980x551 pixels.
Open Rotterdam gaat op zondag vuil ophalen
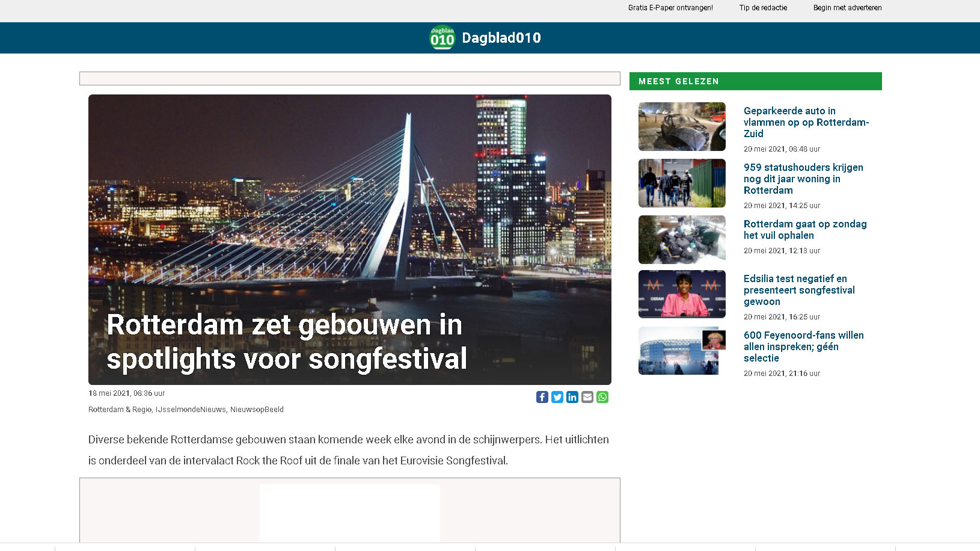[805, 230]
